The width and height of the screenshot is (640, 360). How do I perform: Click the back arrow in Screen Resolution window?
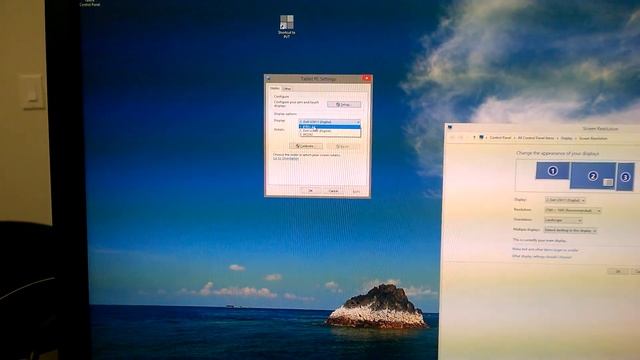click(452, 138)
